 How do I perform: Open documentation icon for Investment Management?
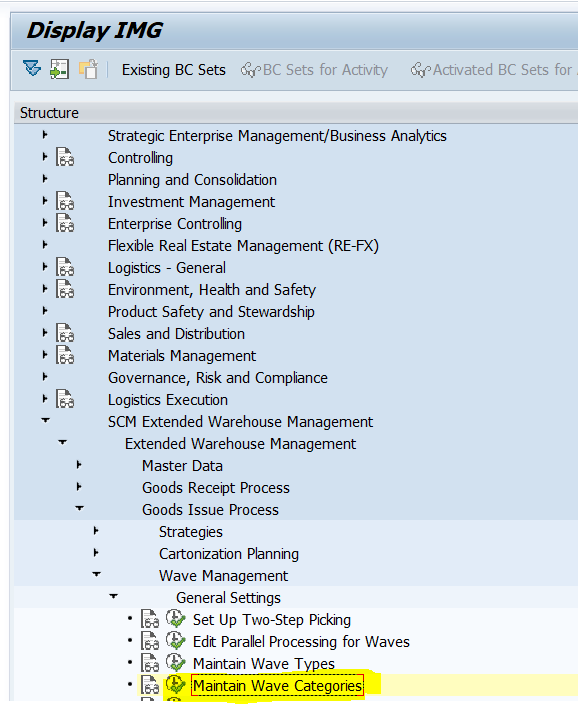point(65,201)
